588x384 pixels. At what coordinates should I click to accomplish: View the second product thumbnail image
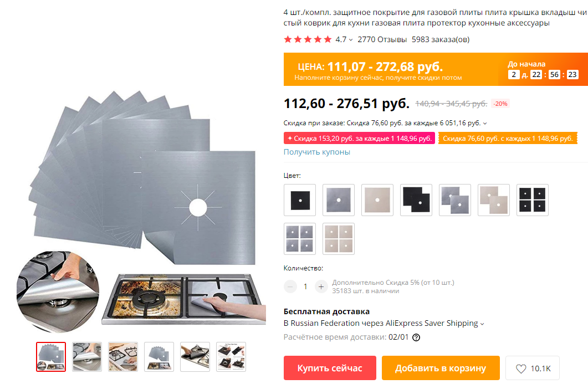click(x=87, y=357)
